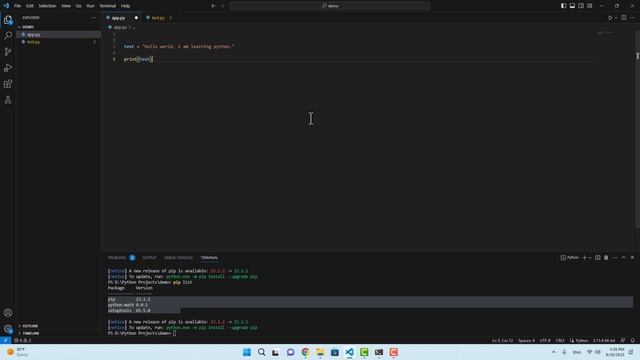Open Chrome from the taskbar

tap(305, 352)
